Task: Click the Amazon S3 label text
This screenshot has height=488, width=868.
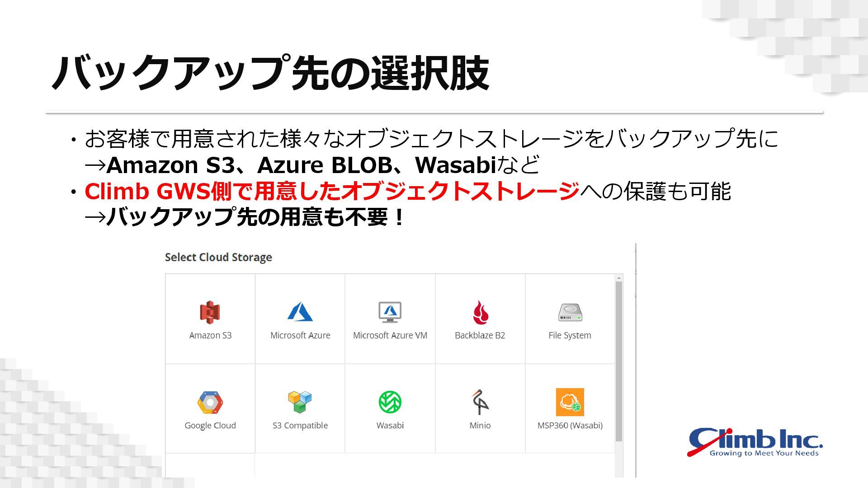Action: pos(210,335)
